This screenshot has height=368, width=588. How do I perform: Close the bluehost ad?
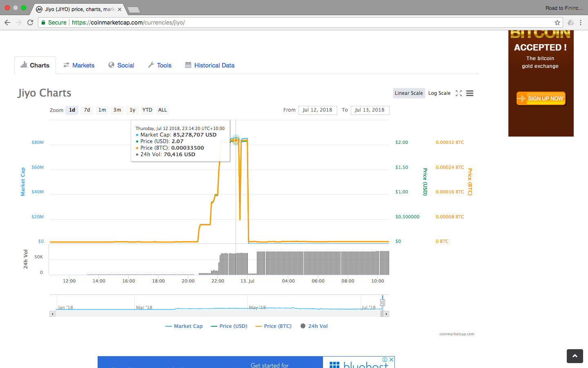click(391, 360)
